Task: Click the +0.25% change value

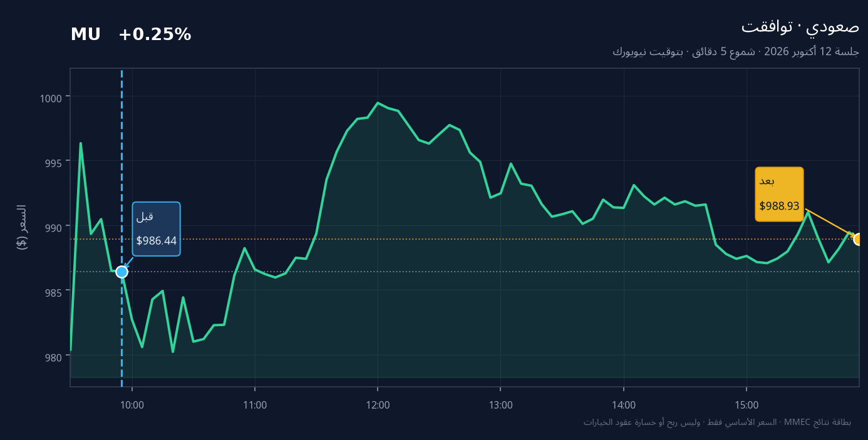Action: click(155, 35)
